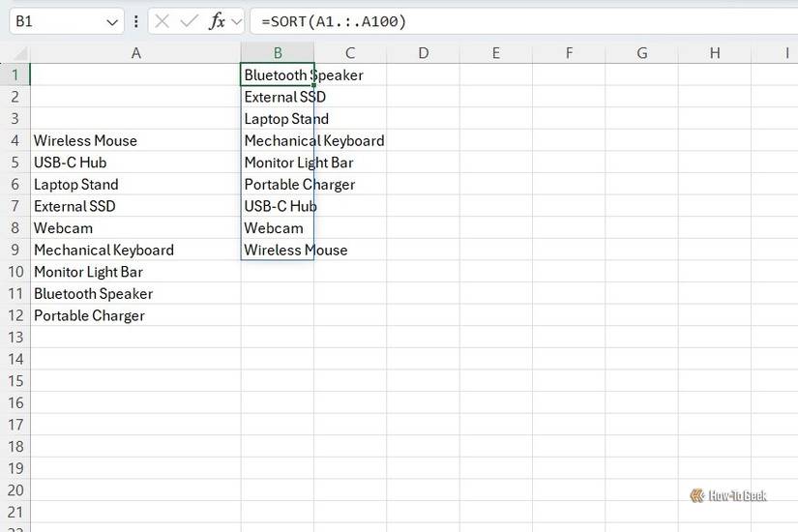Select column G header
The height and width of the screenshot is (532, 798).
click(641, 53)
